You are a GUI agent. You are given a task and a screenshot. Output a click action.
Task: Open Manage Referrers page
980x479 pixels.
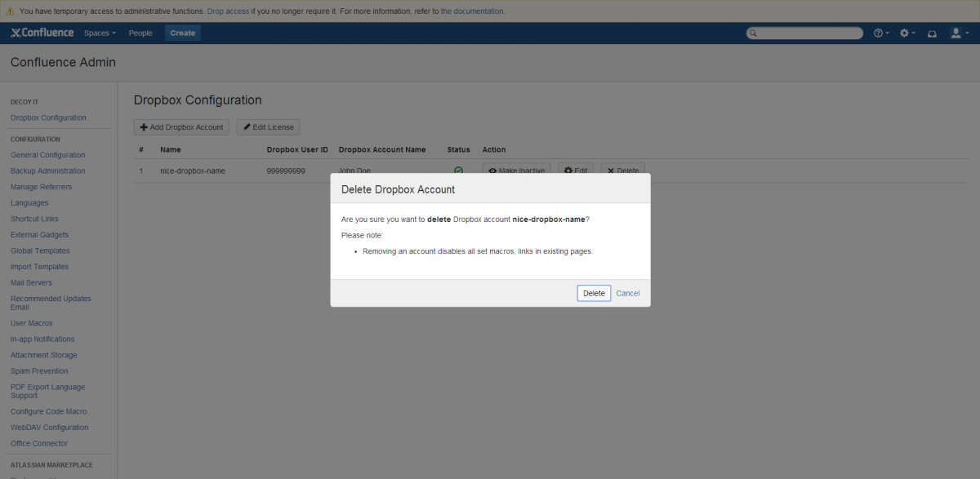coord(41,187)
